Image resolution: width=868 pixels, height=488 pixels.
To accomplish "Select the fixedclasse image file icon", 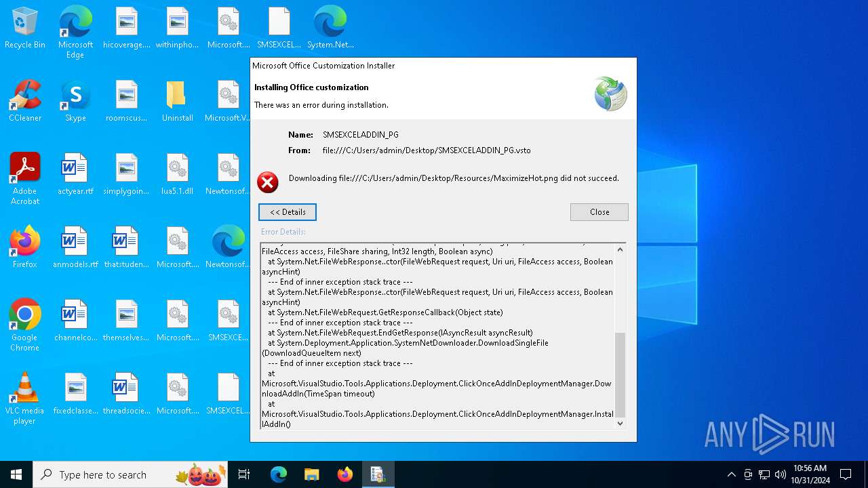I will click(x=75, y=394).
